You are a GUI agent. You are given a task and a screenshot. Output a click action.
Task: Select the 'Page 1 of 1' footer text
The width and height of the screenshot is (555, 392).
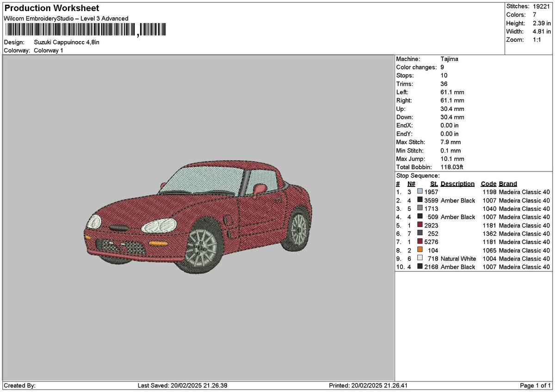click(x=536, y=386)
